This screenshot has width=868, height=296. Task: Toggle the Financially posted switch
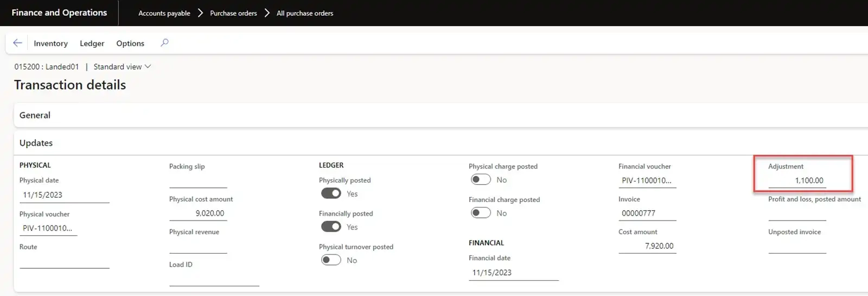tap(331, 226)
